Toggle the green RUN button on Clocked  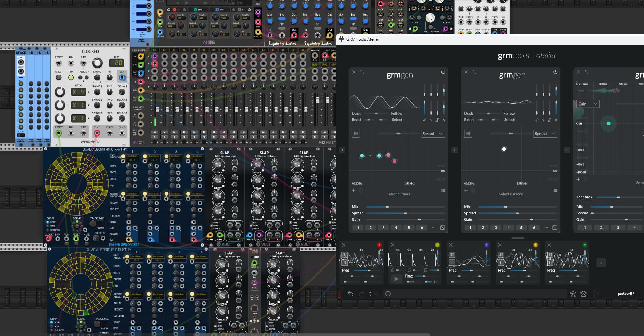point(71,77)
